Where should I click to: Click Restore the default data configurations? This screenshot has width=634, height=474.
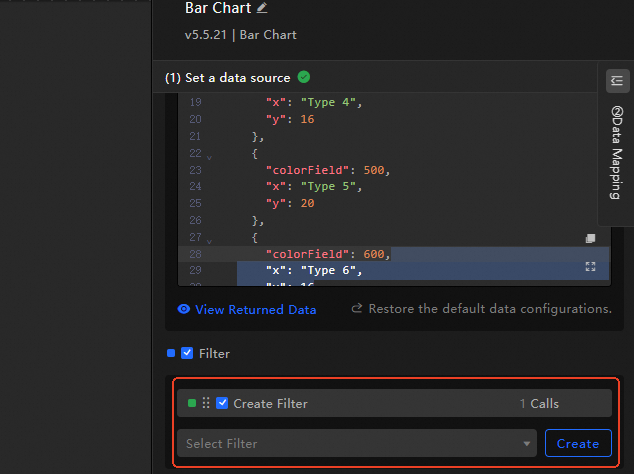pos(490,309)
